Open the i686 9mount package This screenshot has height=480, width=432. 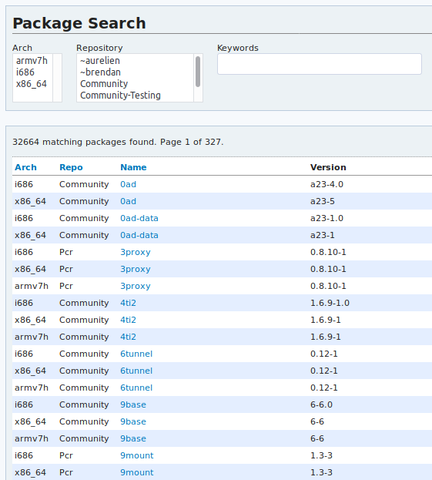pos(137,456)
